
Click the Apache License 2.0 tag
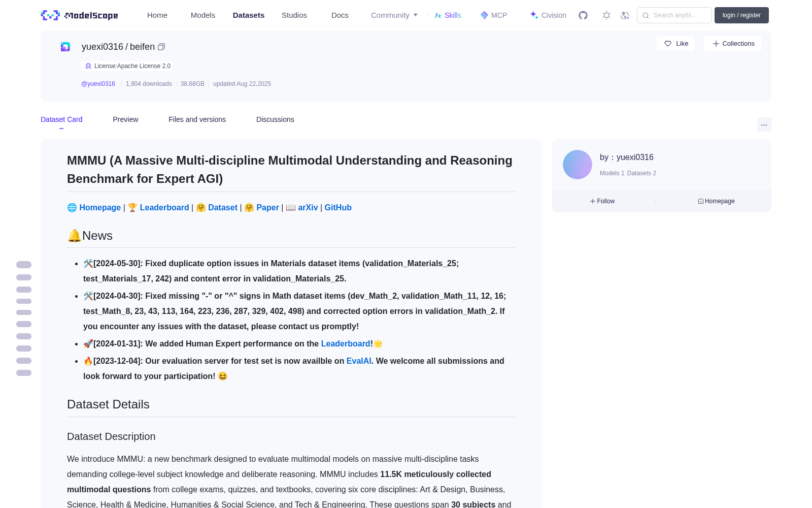(127, 66)
